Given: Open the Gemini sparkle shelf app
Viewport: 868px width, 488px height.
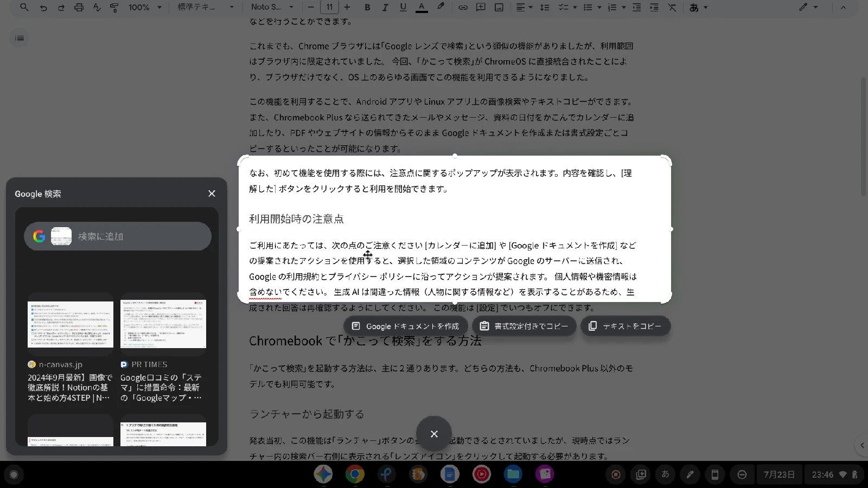Looking at the screenshot, I should pos(323,474).
